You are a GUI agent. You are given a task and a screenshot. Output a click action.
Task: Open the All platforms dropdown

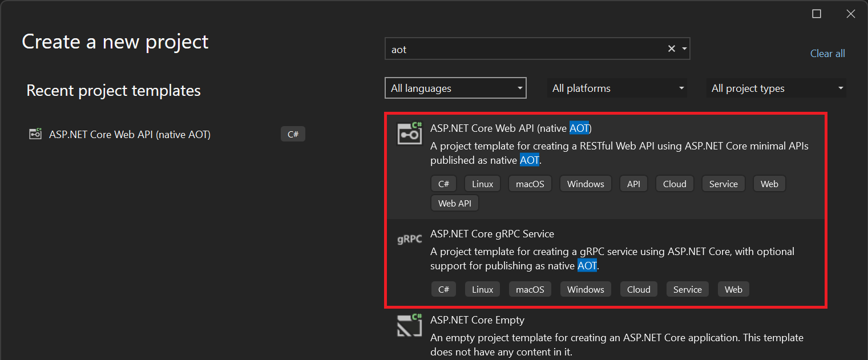coord(617,88)
